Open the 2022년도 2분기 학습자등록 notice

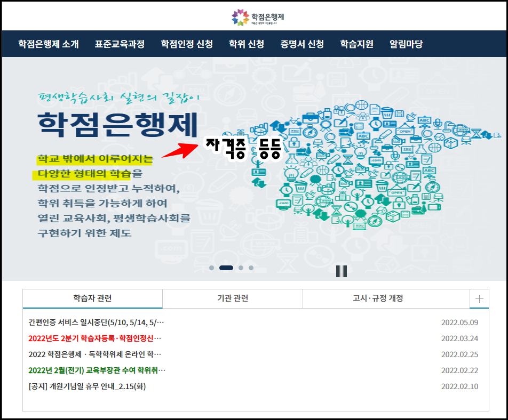pos(94,338)
